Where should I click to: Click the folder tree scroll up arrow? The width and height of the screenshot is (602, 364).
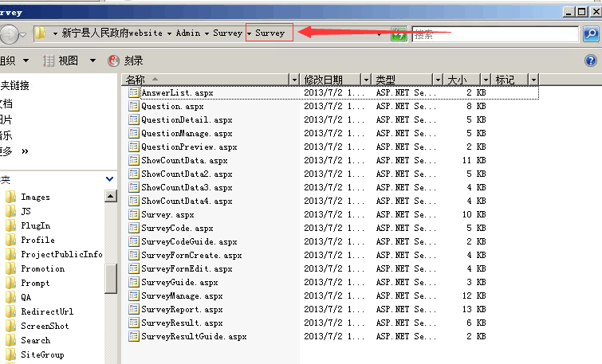click(111, 197)
